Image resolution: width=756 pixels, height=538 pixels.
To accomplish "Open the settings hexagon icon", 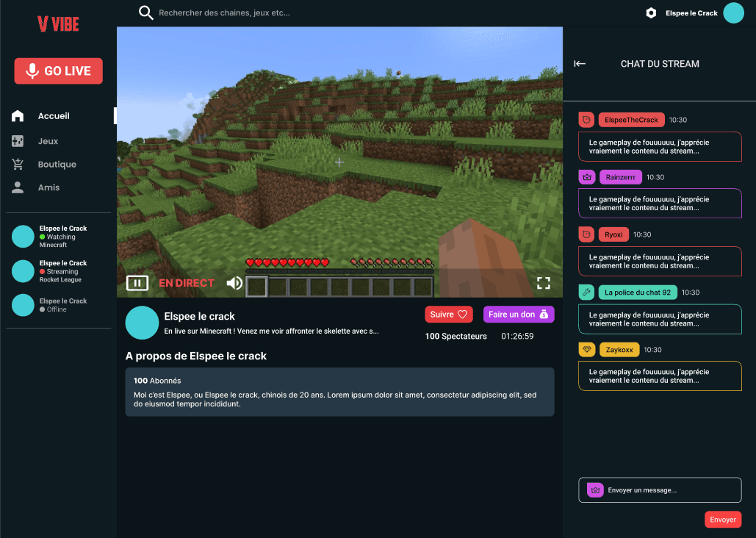I will pyautogui.click(x=651, y=13).
